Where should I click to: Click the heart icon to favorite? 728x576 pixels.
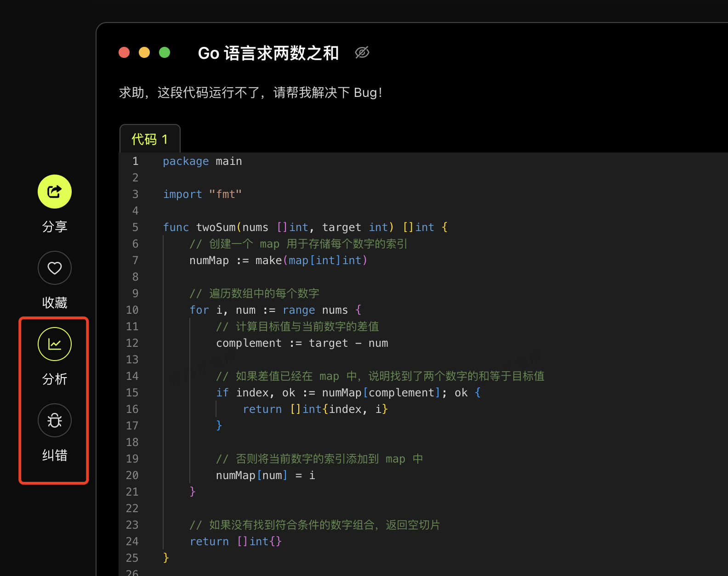(x=55, y=268)
